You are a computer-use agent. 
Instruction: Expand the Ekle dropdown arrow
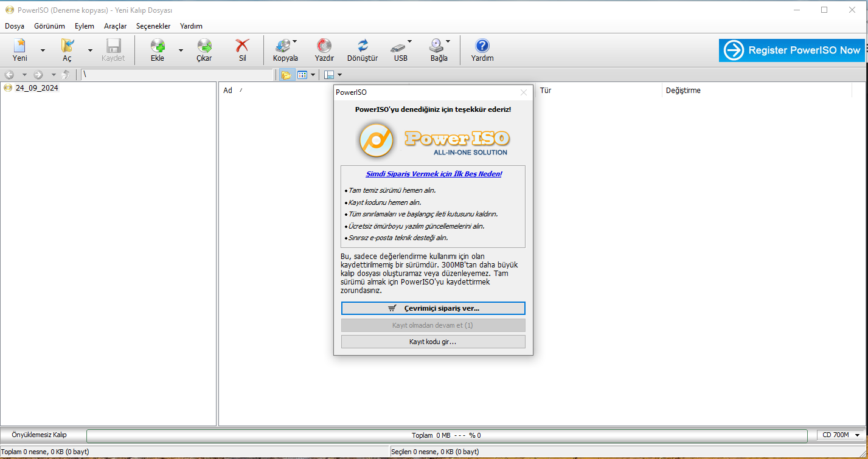coord(181,50)
